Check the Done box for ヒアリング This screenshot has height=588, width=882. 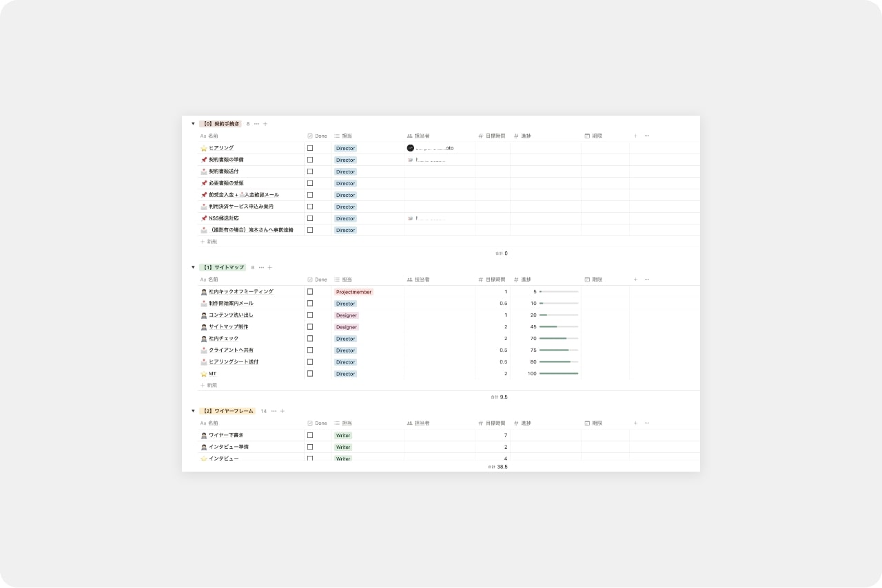coord(310,148)
